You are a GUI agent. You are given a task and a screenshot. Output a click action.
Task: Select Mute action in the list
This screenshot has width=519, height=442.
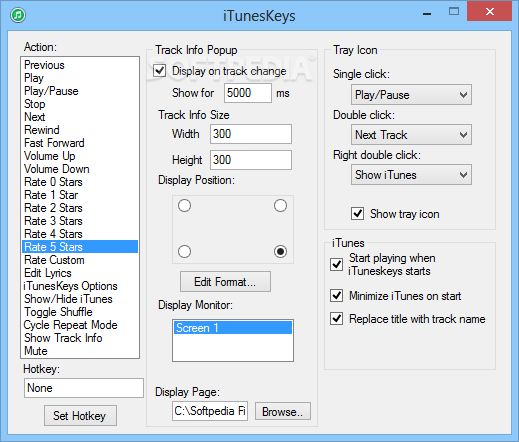pyautogui.click(x=80, y=351)
